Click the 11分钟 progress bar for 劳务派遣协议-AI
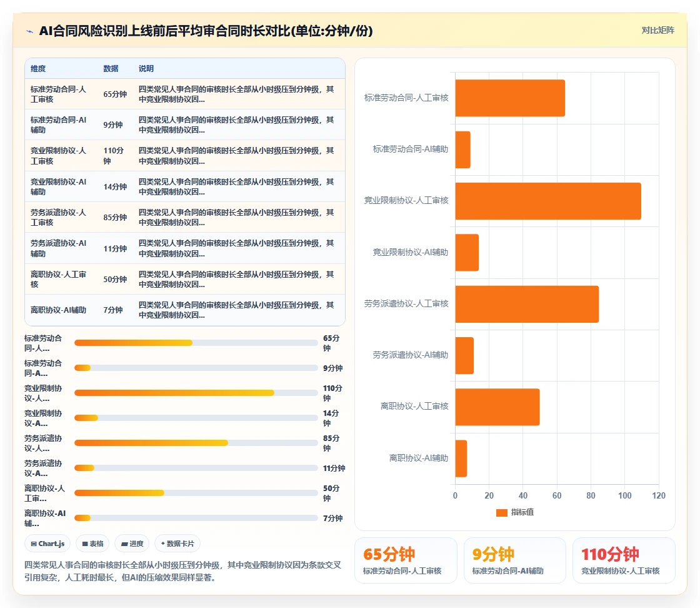This screenshot has width=700, height=608. click(196, 468)
